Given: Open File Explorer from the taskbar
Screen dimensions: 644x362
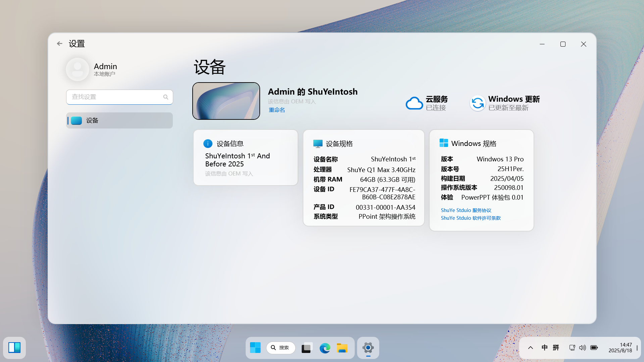Looking at the screenshot, I should (342, 348).
